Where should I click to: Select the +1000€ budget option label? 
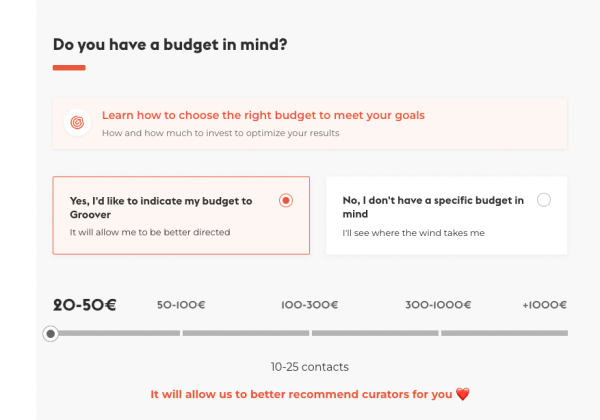pyautogui.click(x=544, y=305)
